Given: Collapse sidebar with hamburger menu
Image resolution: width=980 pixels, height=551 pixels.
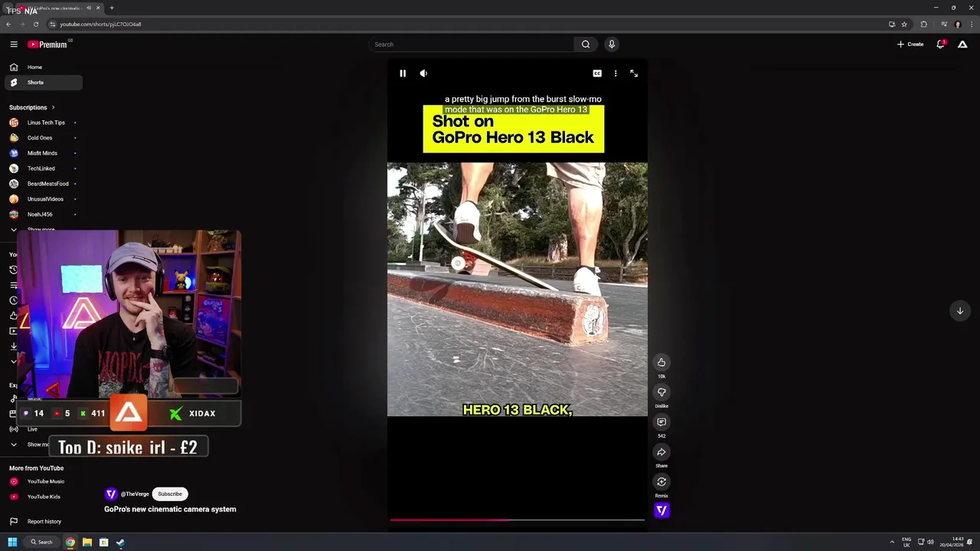Looking at the screenshot, I should (x=14, y=44).
